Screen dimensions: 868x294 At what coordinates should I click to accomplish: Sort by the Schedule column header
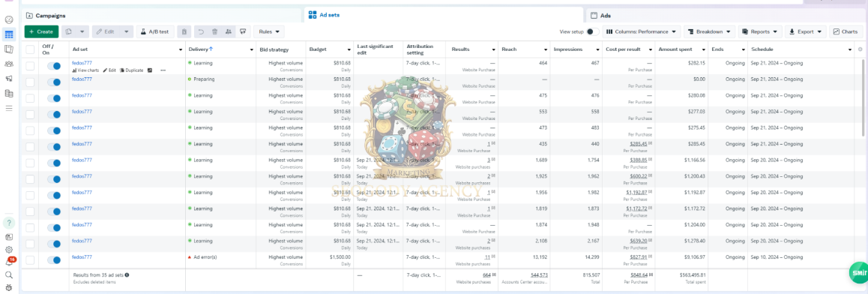[x=762, y=49]
